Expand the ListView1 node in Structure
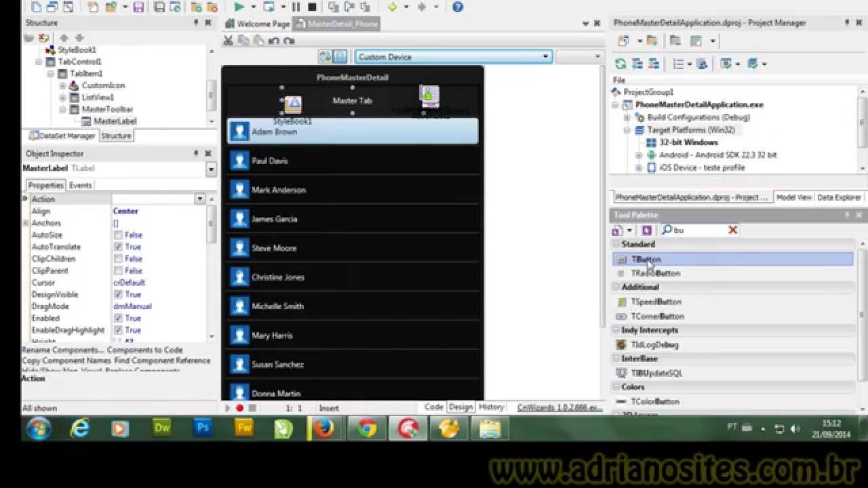This screenshot has height=488, width=868. pyautogui.click(x=62, y=98)
